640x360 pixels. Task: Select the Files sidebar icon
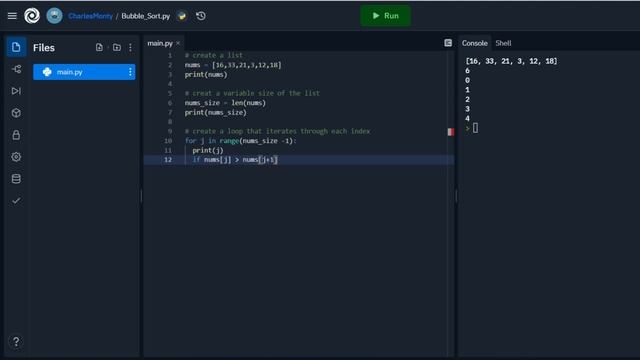pyautogui.click(x=16, y=47)
